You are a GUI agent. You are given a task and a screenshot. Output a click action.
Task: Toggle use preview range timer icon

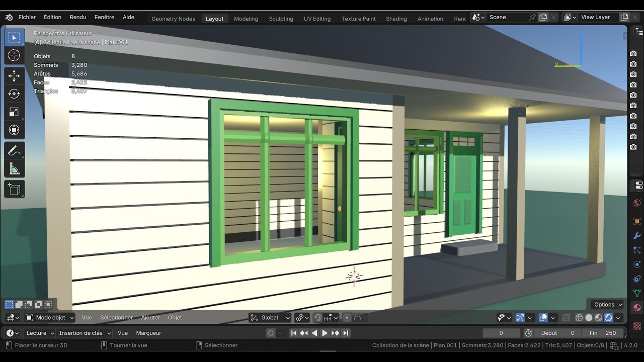click(x=528, y=333)
